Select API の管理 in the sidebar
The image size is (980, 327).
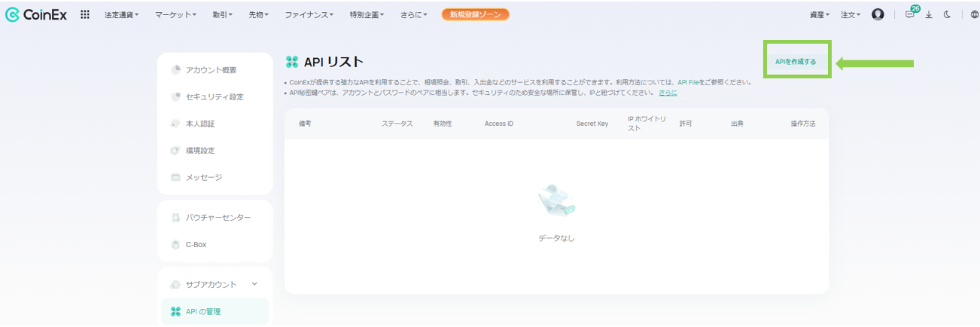[203, 311]
